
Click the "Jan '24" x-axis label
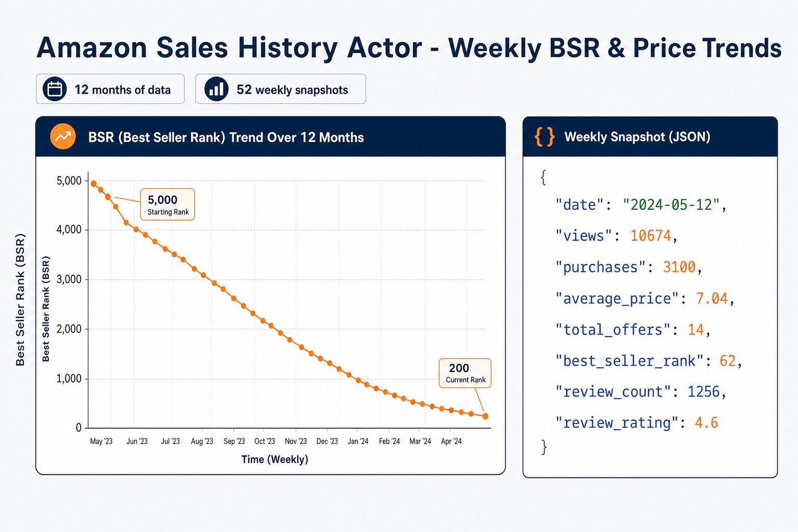(358, 441)
